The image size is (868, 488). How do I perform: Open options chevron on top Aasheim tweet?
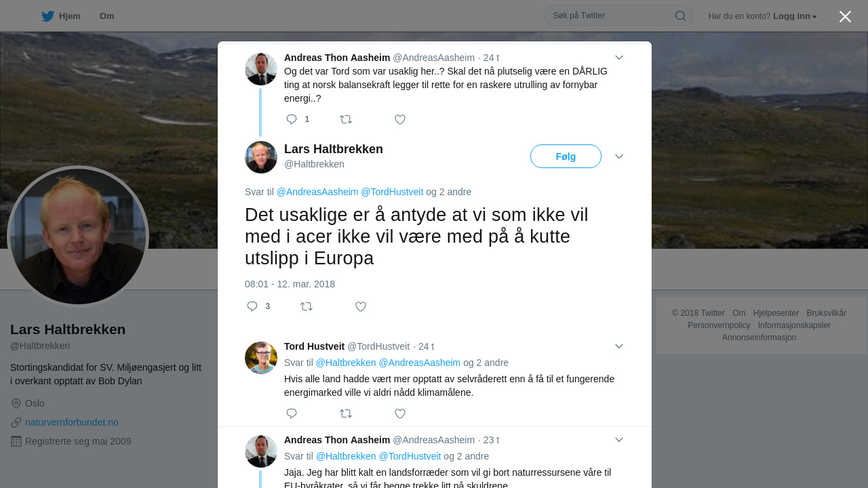click(x=619, y=58)
